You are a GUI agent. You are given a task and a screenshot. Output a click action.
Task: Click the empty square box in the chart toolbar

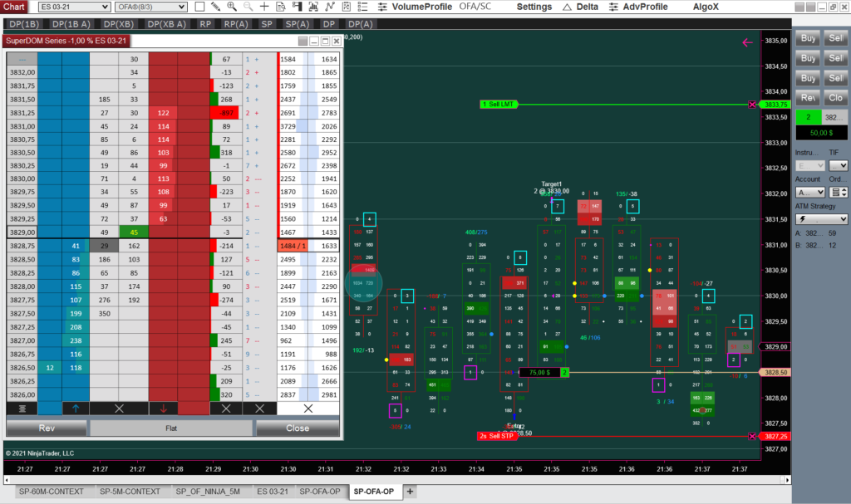tap(199, 7)
